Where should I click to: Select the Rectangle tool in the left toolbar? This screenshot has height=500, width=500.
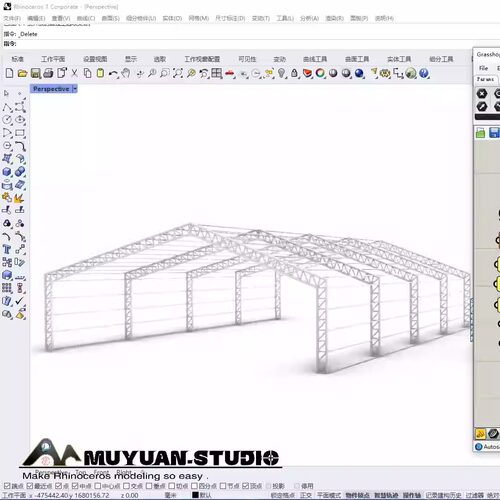pos(20,133)
